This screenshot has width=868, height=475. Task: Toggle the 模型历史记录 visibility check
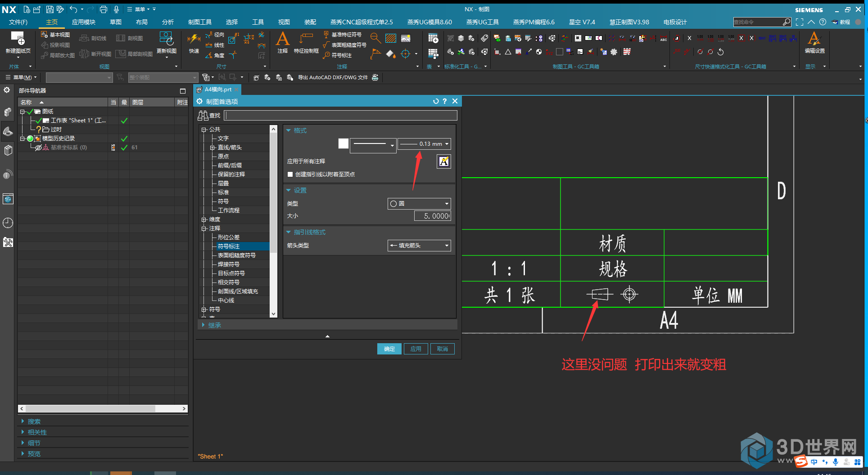tap(124, 139)
